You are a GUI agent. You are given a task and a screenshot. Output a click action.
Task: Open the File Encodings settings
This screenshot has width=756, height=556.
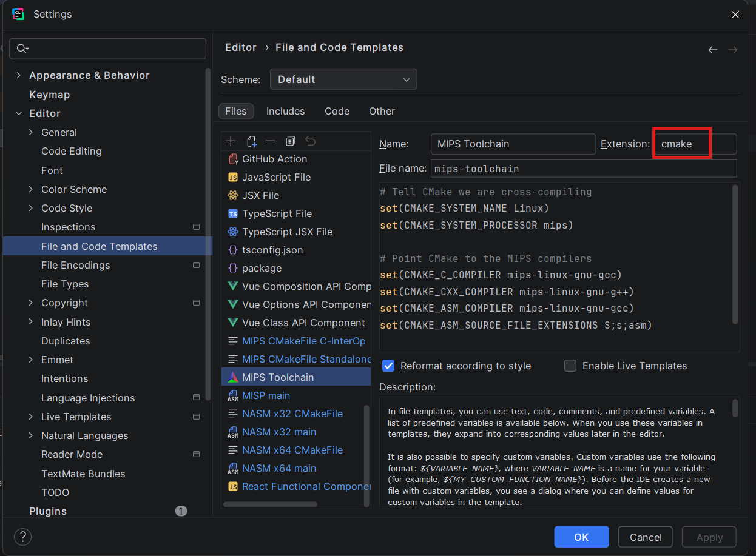[x=76, y=265]
